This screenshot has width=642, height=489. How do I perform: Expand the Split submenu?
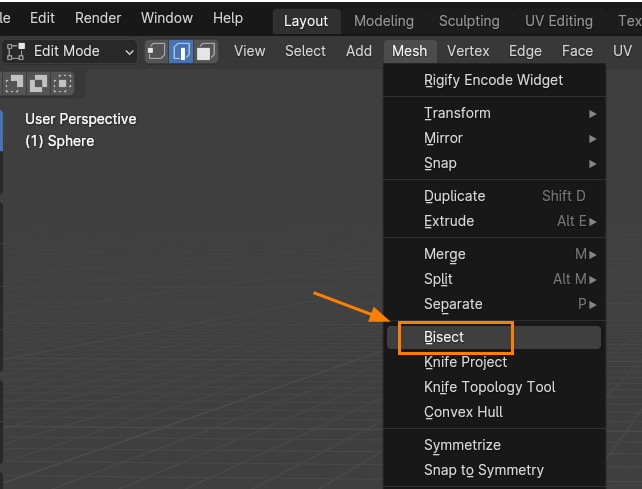coord(494,279)
